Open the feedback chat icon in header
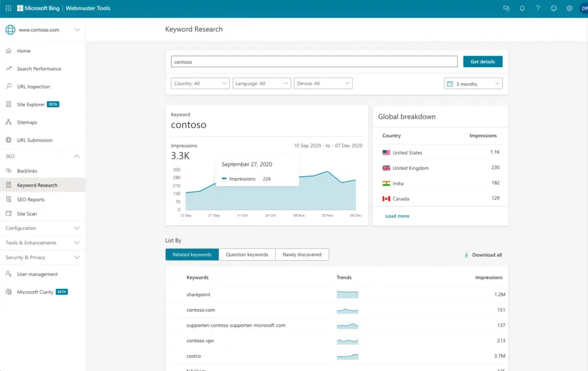The height and width of the screenshot is (371, 588). click(506, 8)
